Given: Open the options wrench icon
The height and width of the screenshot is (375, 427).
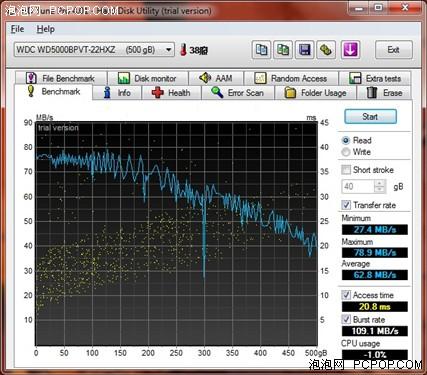Looking at the screenshot, I should pyautogui.click(x=326, y=50).
